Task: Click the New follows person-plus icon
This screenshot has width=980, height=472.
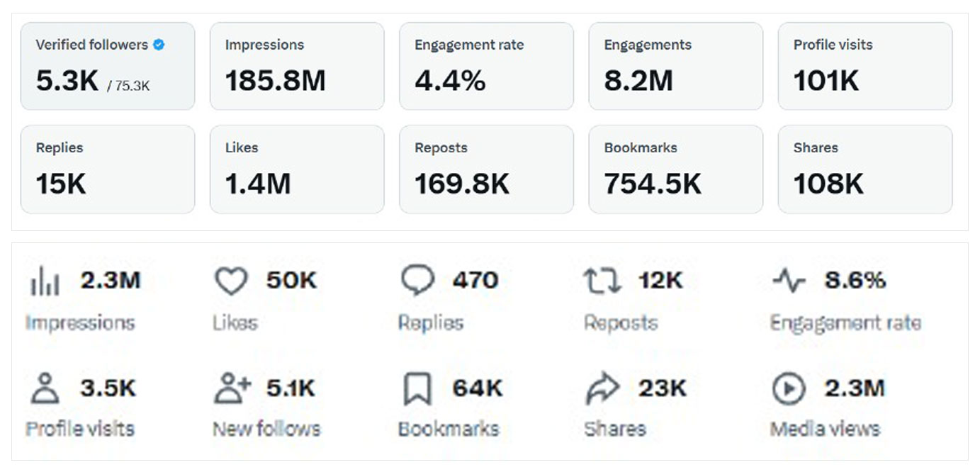Action: point(232,388)
